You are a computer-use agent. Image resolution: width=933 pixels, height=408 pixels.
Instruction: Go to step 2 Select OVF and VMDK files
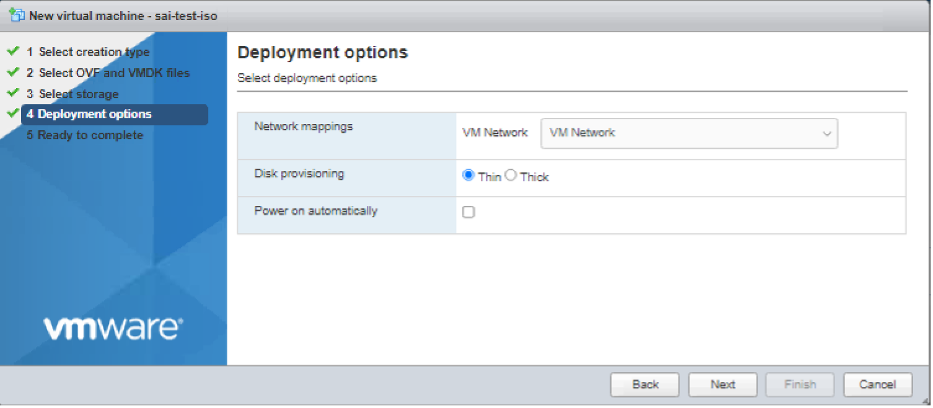pyautogui.click(x=108, y=73)
